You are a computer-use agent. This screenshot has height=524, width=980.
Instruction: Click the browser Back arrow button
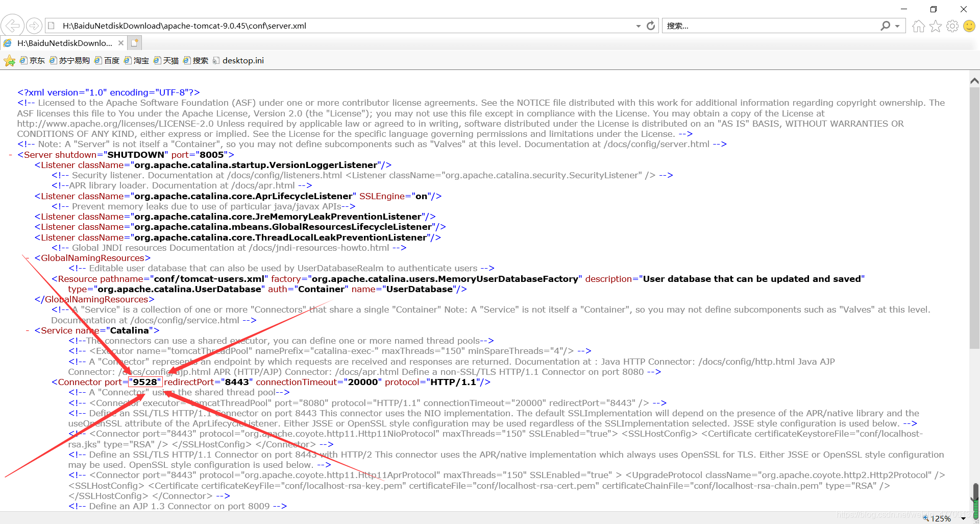pyautogui.click(x=12, y=26)
